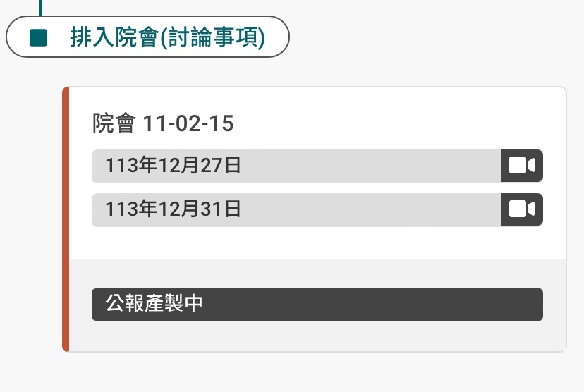Select the 113年12月27日 date text

tap(173, 166)
